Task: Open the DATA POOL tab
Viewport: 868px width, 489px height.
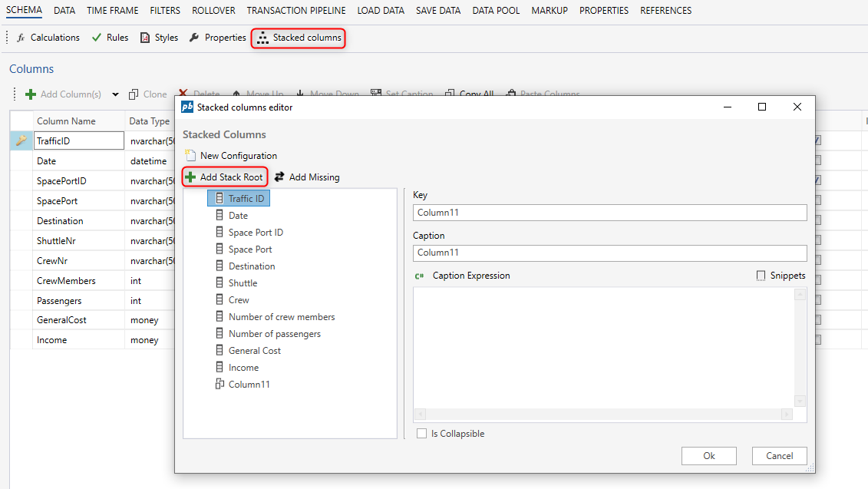Action: pos(496,11)
